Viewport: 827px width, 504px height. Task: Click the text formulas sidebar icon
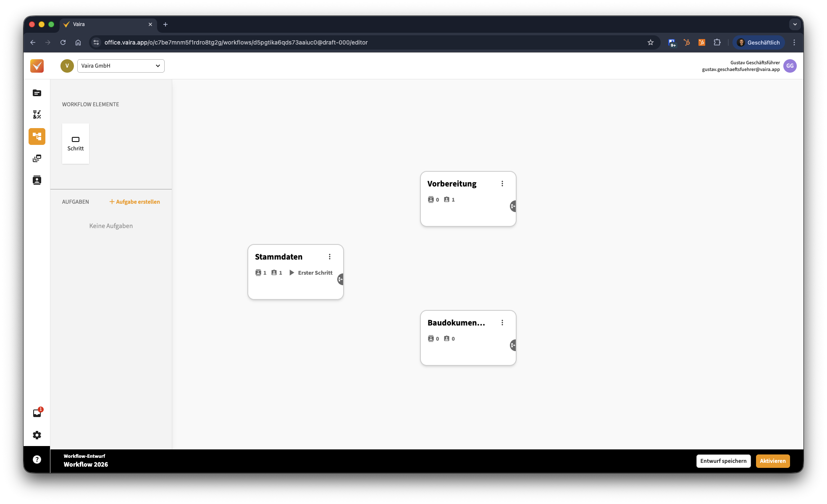[x=37, y=115]
